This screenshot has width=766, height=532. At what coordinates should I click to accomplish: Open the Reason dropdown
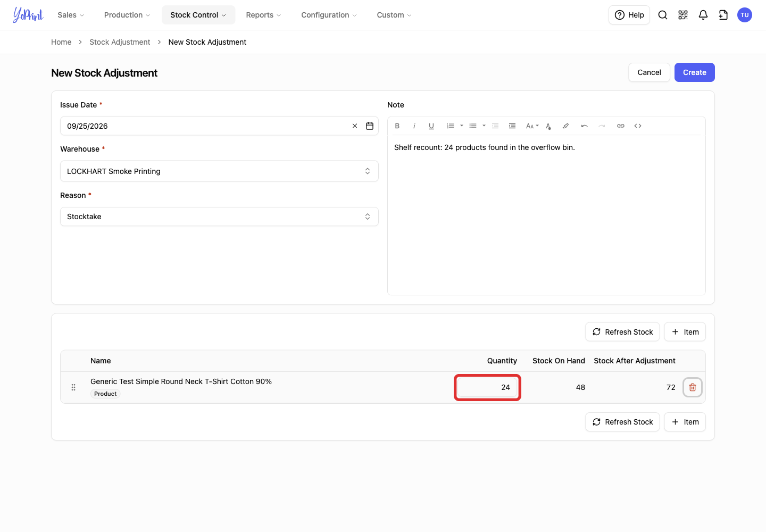(219, 217)
